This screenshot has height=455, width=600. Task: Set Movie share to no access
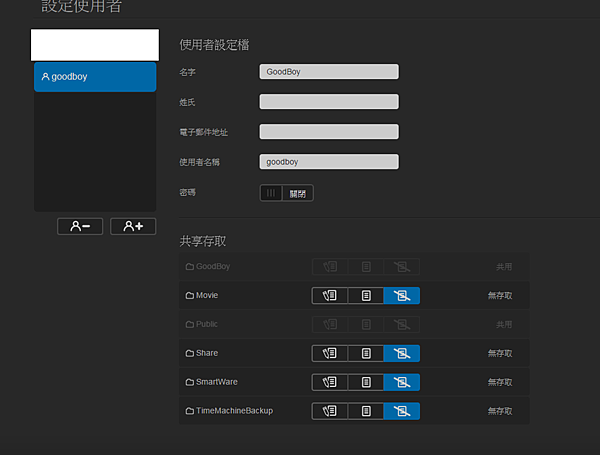pyautogui.click(x=402, y=296)
